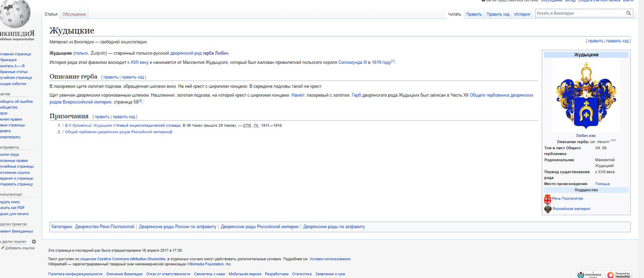This screenshot has height=278, width=644.
Task: Open the 'Обсуждение' tab
Action: [74, 14]
